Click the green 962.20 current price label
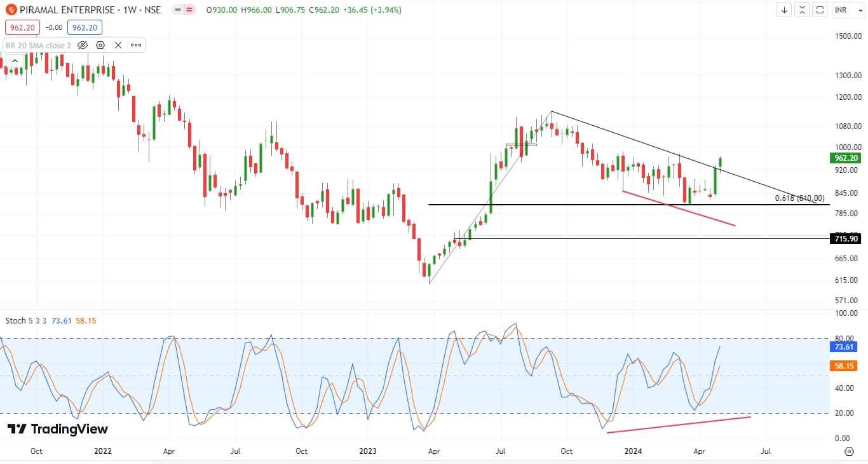This screenshot has height=464, width=868. (x=847, y=158)
